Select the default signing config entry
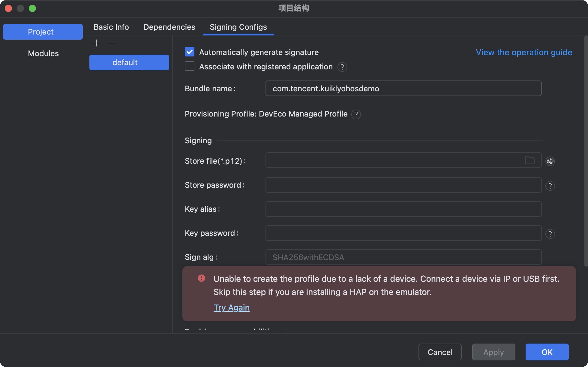This screenshot has height=367, width=588. [129, 62]
